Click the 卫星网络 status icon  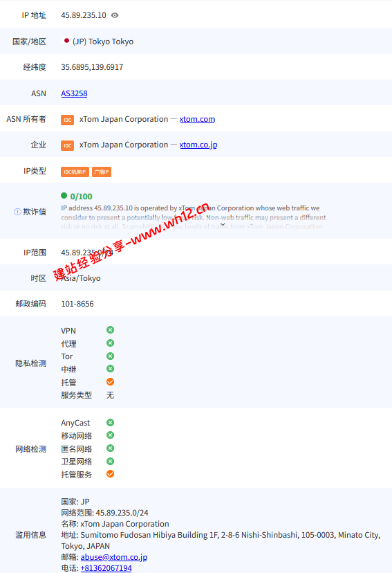[110, 461]
